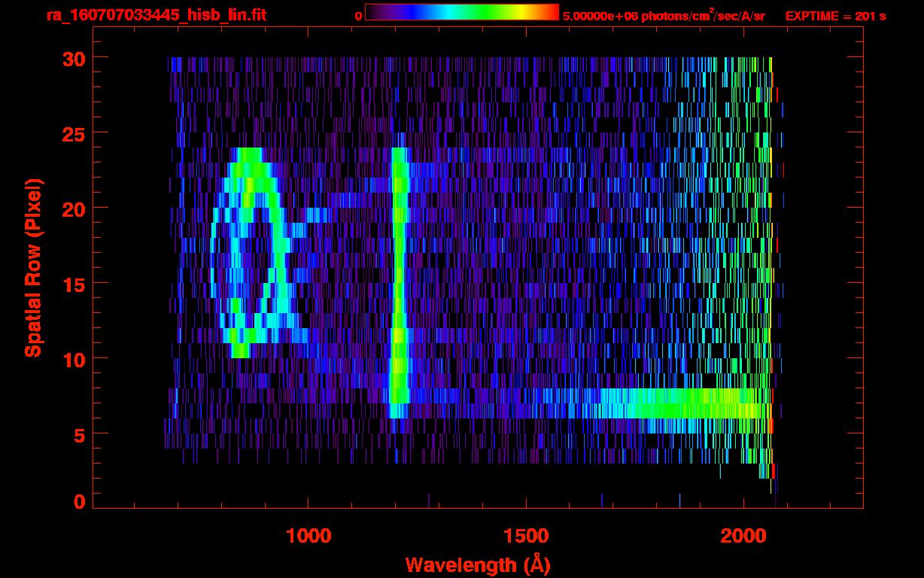924x578 pixels.
Task: Click the x-axis tick label 2000
Action: tap(743, 536)
